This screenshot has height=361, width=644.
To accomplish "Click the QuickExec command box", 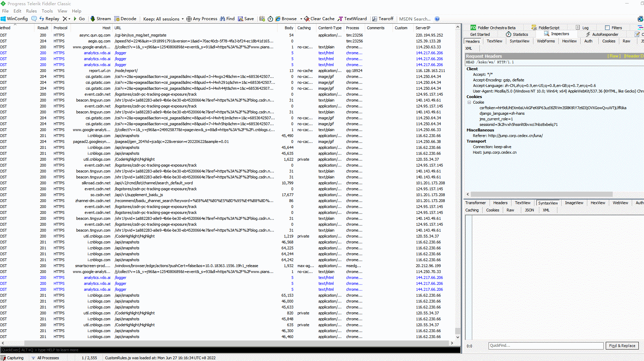I will (230, 350).
